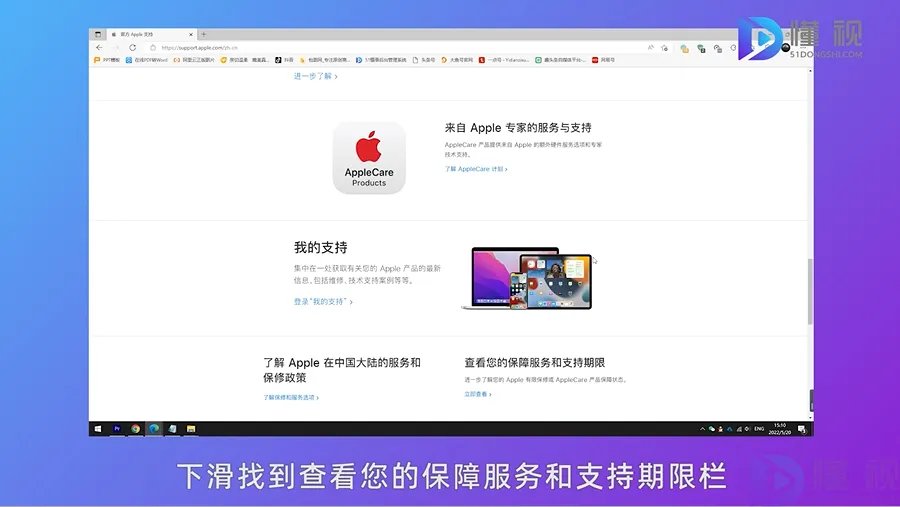Screen dimensions: 900x507
Task: Close the 官方 Apple 支持 tab
Action: coord(191,34)
